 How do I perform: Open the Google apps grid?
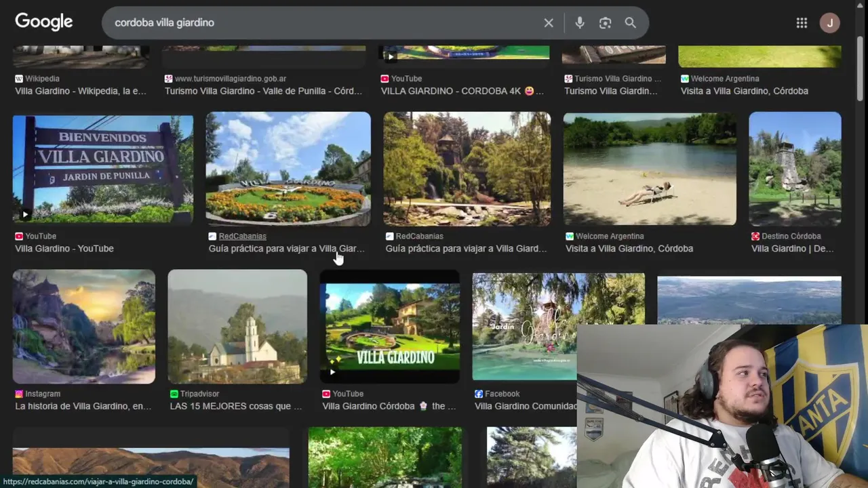pyautogui.click(x=802, y=23)
